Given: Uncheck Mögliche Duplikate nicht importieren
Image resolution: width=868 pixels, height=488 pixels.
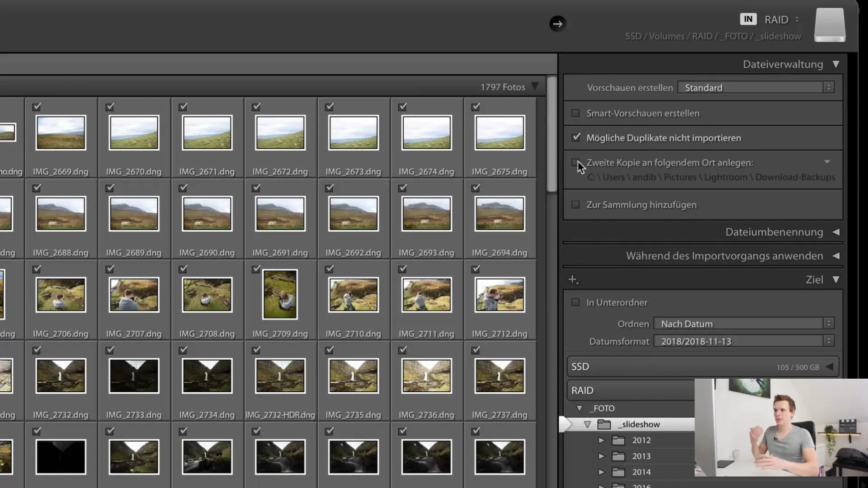Looking at the screenshot, I should pos(576,137).
